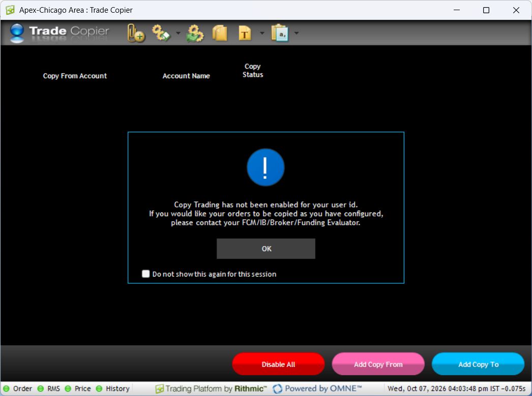Click the green History status indicator
This screenshot has width=532, height=396.
[99, 388]
